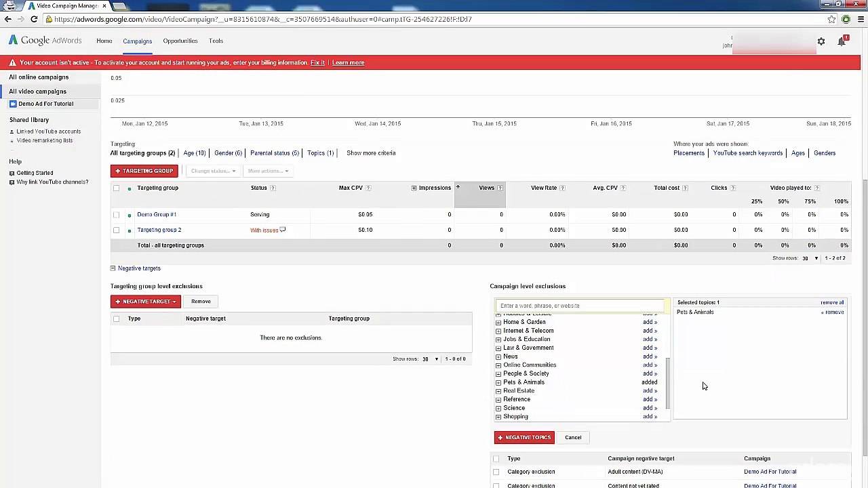Image resolution: width=868 pixels, height=488 pixels.
Task: Select the Topics (1) targeting tab
Action: click(x=320, y=153)
